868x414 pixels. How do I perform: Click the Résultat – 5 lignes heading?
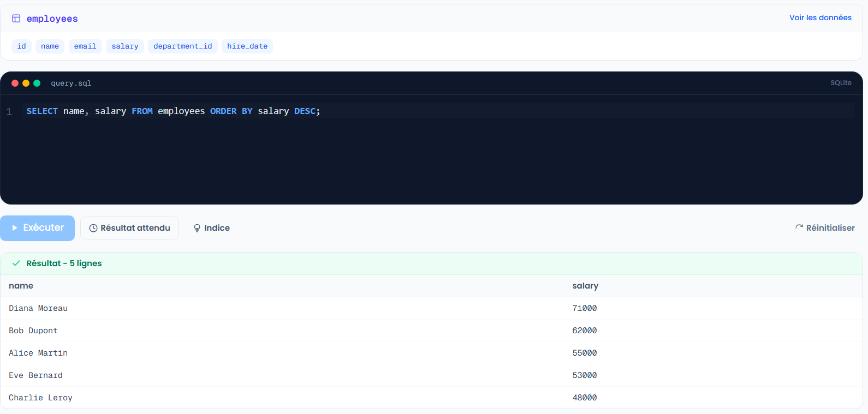[64, 263]
